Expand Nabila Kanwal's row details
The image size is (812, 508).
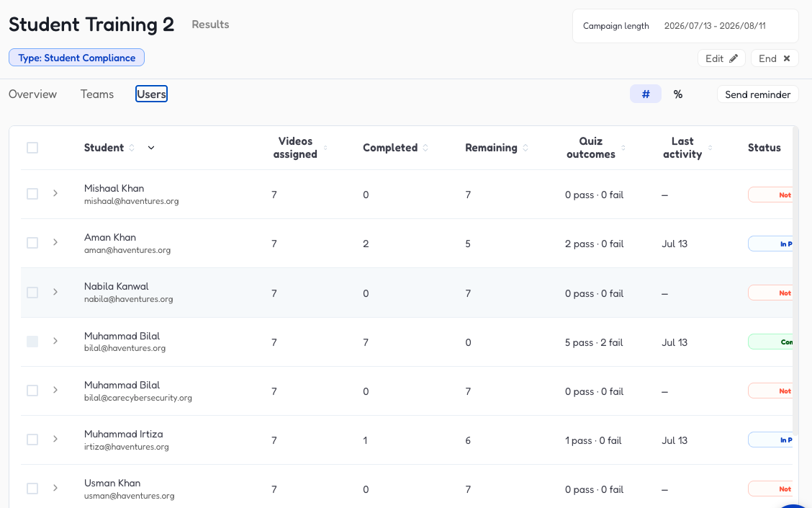point(55,292)
